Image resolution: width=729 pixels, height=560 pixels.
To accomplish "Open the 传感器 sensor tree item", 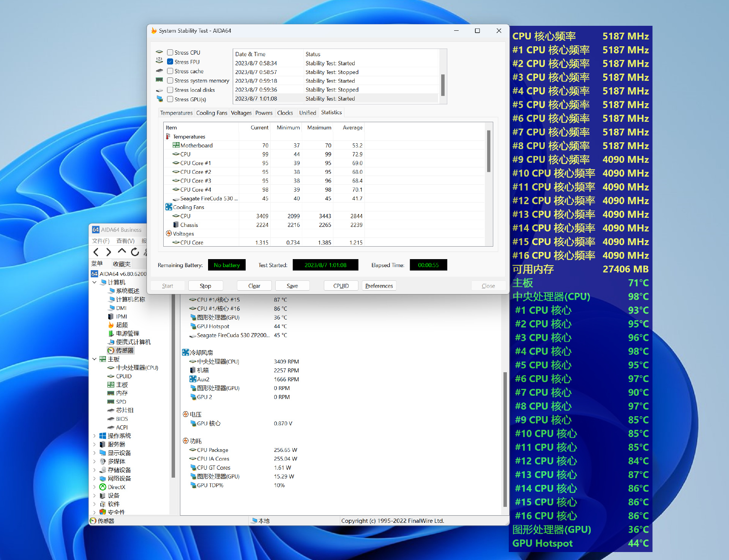I will [125, 351].
